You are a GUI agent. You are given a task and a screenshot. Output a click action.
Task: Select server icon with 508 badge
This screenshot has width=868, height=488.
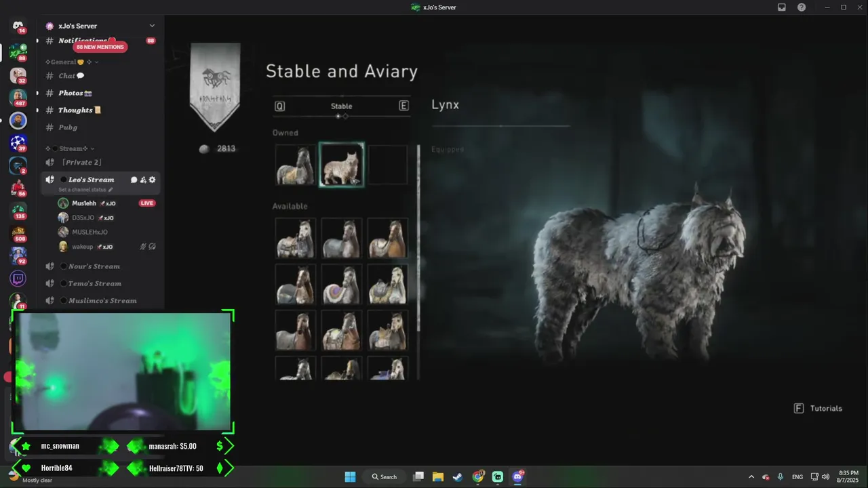tap(18, 233)
